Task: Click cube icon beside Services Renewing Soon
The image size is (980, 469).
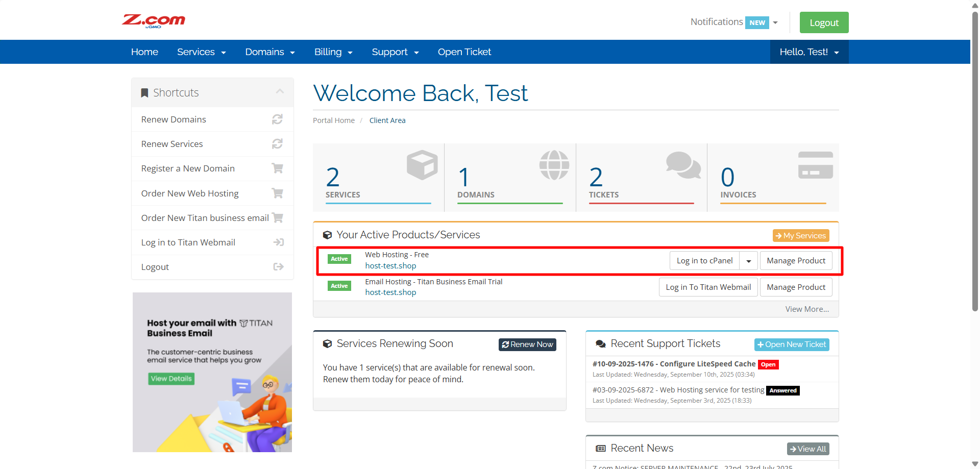Action: point(327,344)
